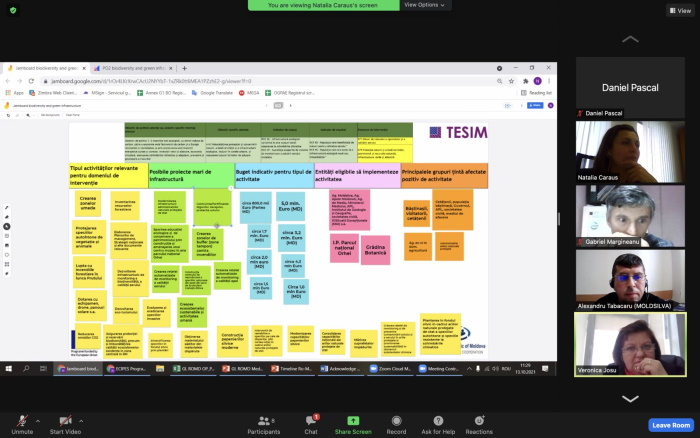Select the Jamboard text box tool
The width and height of the screenshot is (700, 438).
point(7,264)
